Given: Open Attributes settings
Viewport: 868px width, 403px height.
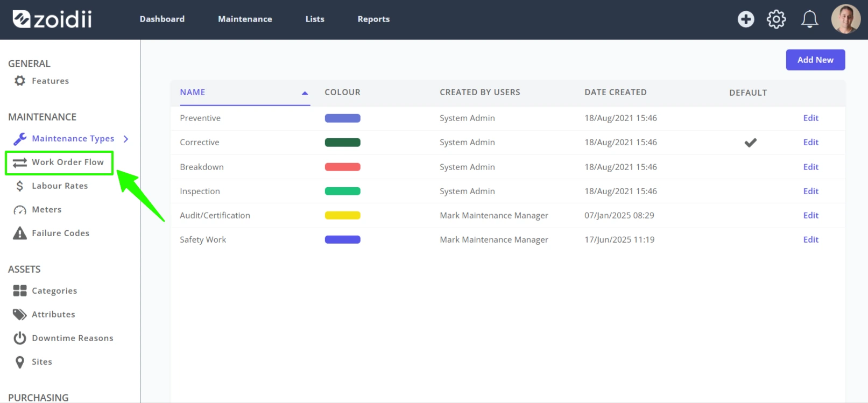Looking at the screenshot, I should (53, 314).
